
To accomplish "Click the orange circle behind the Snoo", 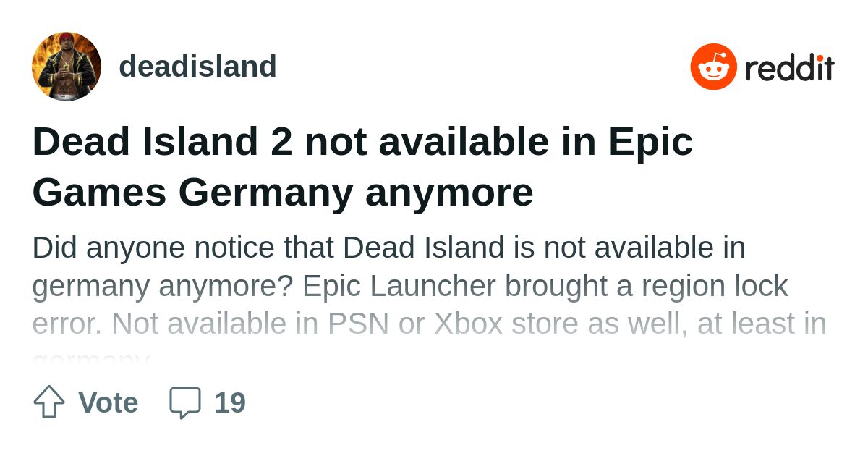I will pyautogui.click(x=713, y=67).
